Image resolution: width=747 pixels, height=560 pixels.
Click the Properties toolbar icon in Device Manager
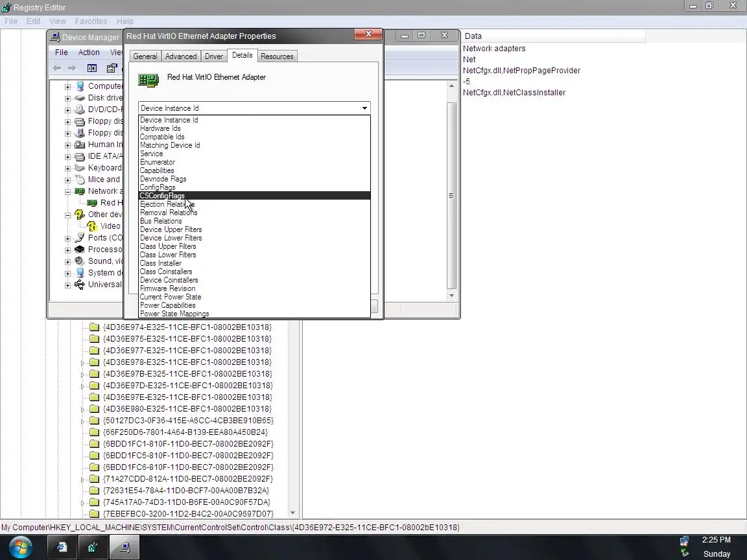point(112,68)
